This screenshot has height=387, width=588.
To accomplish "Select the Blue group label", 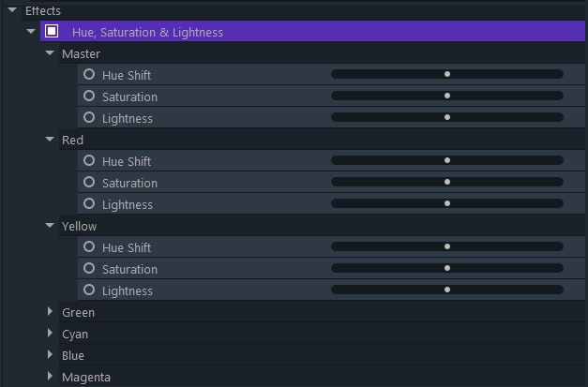I will [x=73, y=355].
